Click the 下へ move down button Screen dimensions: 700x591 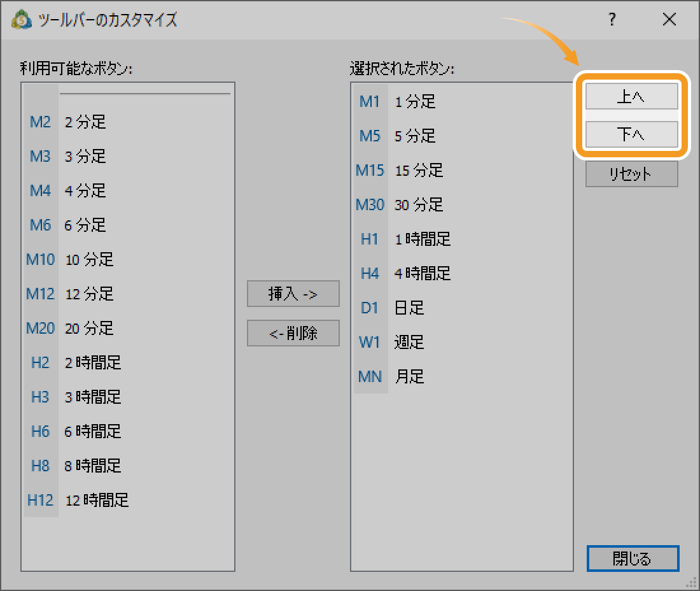[632, 134]
